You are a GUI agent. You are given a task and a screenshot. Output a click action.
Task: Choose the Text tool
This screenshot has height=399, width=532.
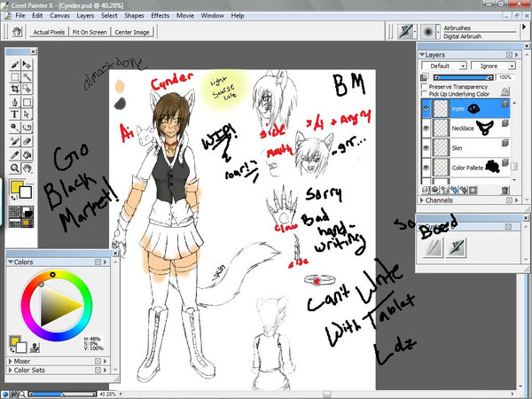pyautogui.click(x=15, y=114)
